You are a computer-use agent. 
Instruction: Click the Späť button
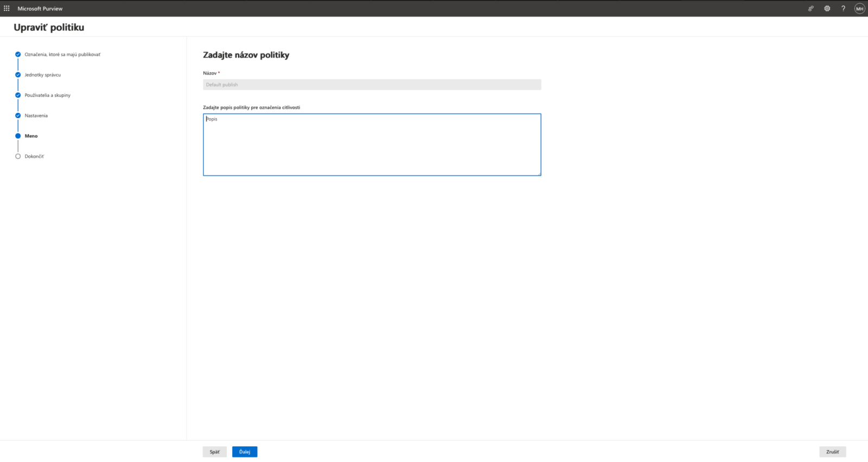pos(215,452)
